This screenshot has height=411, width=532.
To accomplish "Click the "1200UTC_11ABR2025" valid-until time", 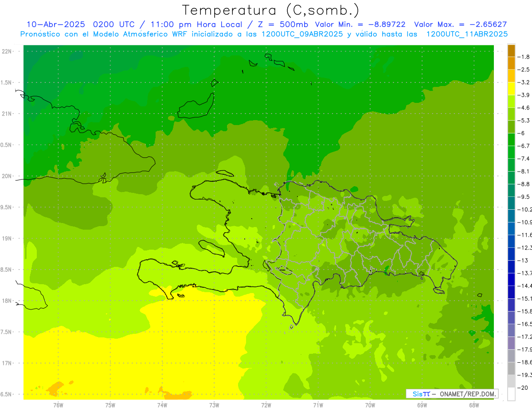I will (467, 34).
